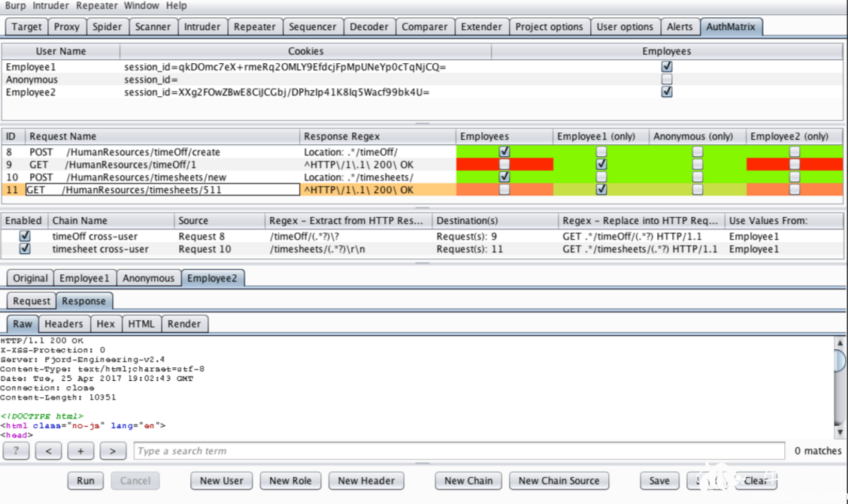Toggle Employees checkbox for request 8
Viewport: 848px width, 504px height.
coord(504,151)
